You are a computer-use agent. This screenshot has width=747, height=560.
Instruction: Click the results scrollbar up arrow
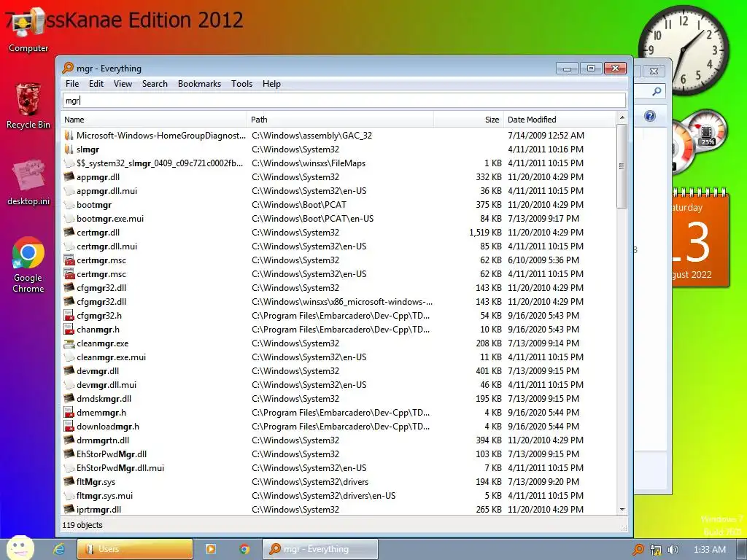pos(622,117)
